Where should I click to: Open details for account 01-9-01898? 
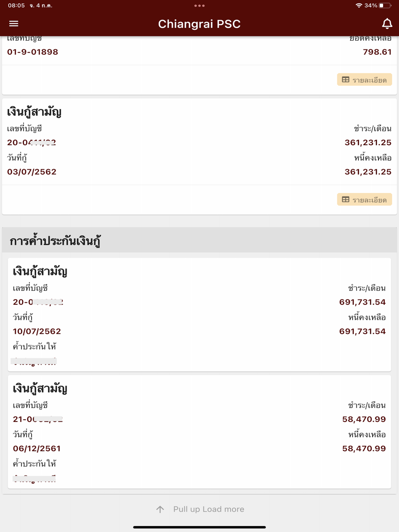point(364,80)
